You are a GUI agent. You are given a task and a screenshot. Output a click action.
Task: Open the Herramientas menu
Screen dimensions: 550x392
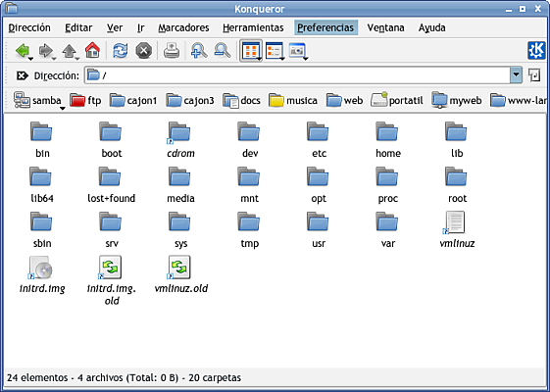click(x=253, y=27)
